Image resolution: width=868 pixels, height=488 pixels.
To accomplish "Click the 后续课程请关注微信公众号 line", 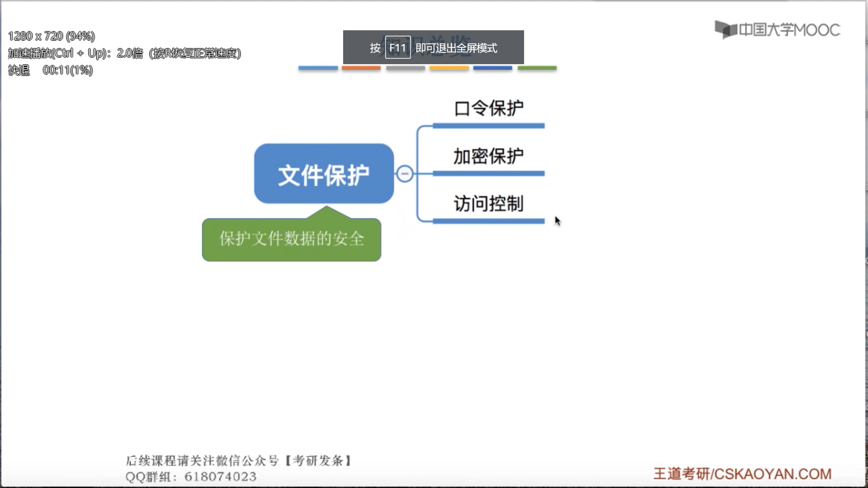I will (x=239, y=460).
